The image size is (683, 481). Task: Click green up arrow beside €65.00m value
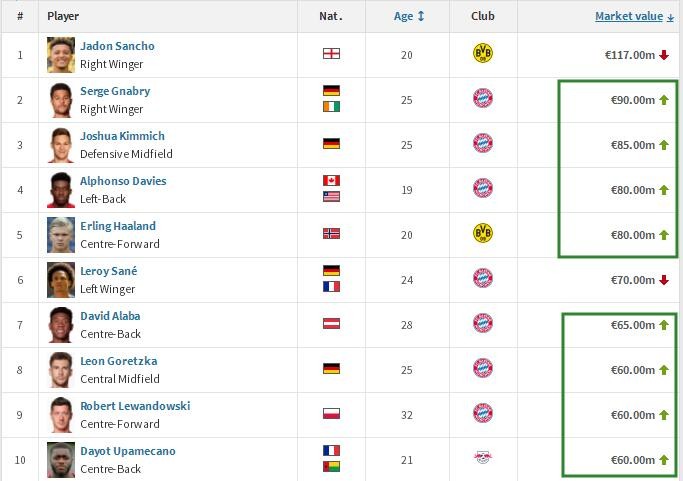pyautogui.click(x=664, y=325)
